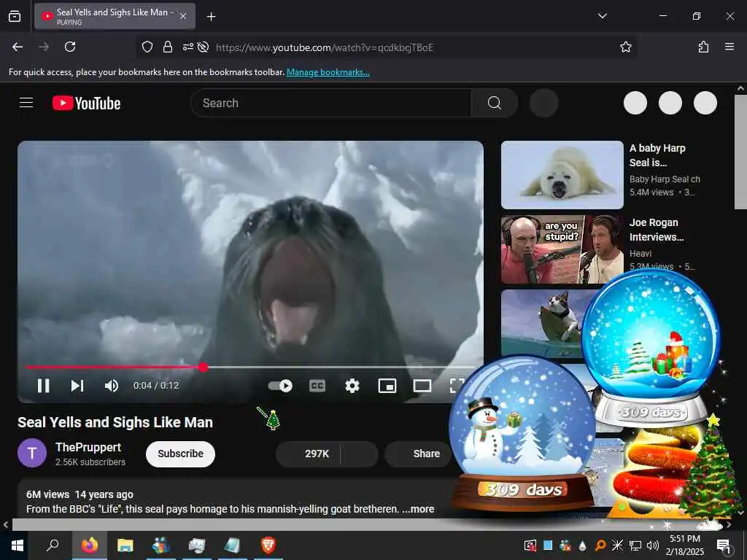This screenshot has height=560, width=747.
Task: Open the Firefox View icon
Action: pyautogui.click(x=15, y=16)
